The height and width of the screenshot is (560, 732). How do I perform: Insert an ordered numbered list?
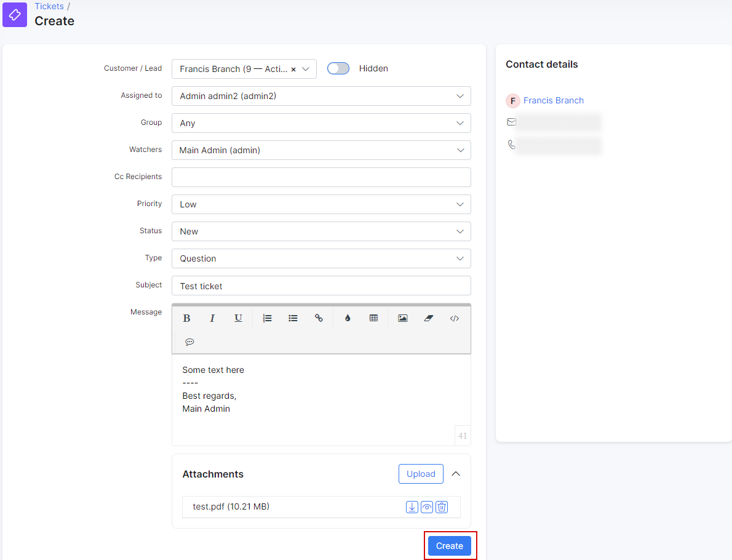click(267, 318)
